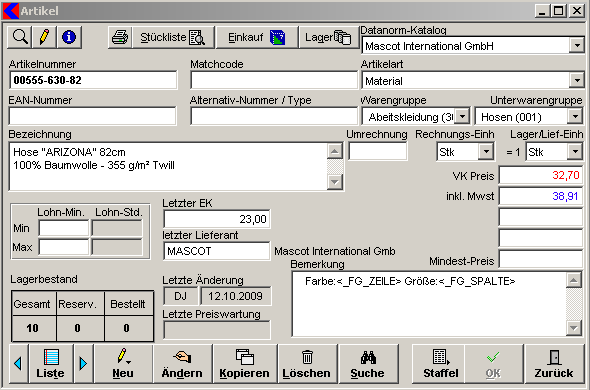Image resolution: width=590 pixels, height=390 pixels.
Task: Open the Warengruppe dropdown
Action: 462,116
